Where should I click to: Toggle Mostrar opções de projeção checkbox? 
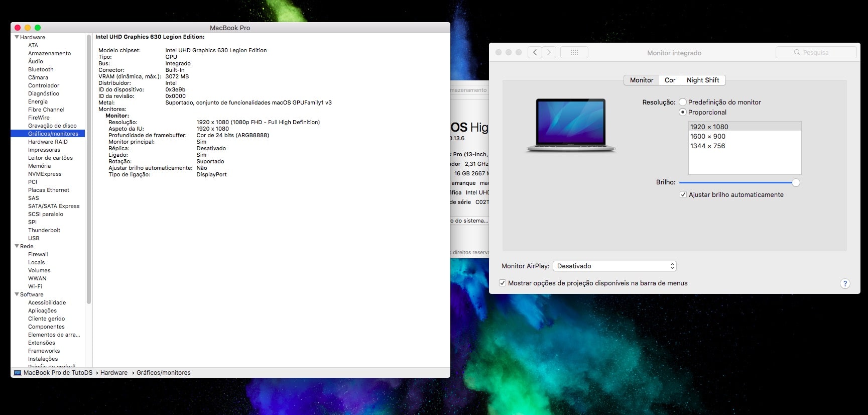click(x=503, y=283)
